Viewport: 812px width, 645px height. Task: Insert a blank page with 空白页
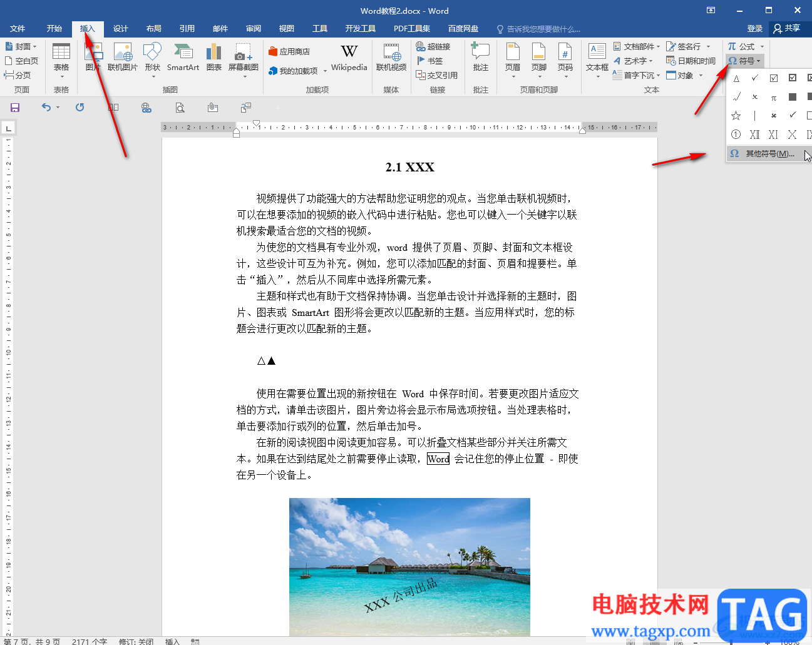pyautogui.click(x=22, y=61)
